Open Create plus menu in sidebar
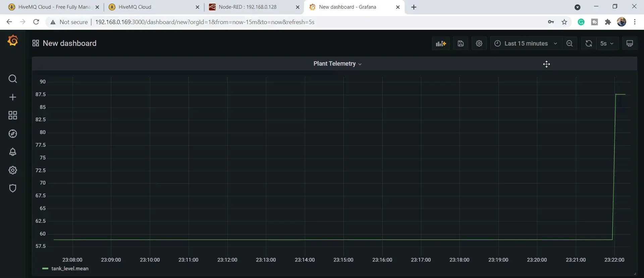This screenshot has height=278, width=644. [13, 97]
